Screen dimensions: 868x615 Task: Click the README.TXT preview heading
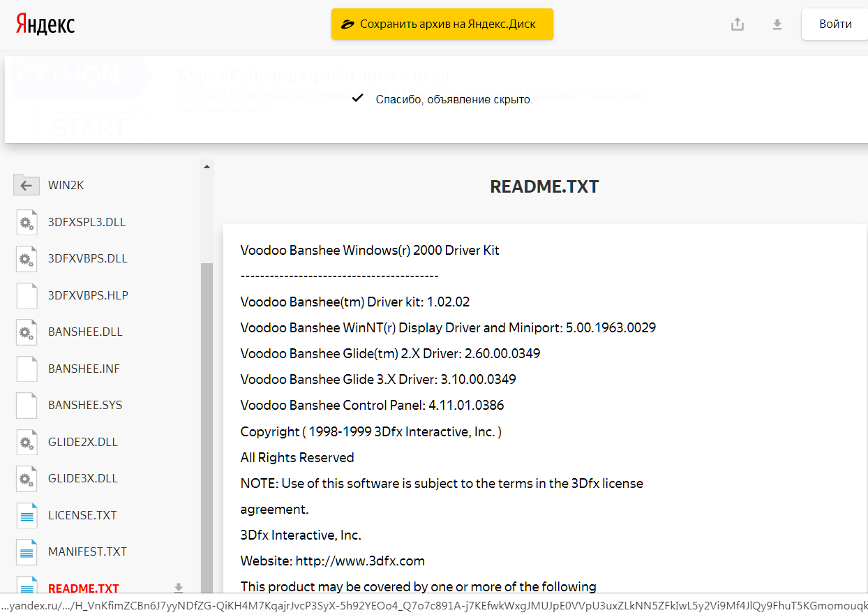tap(545, 186)
